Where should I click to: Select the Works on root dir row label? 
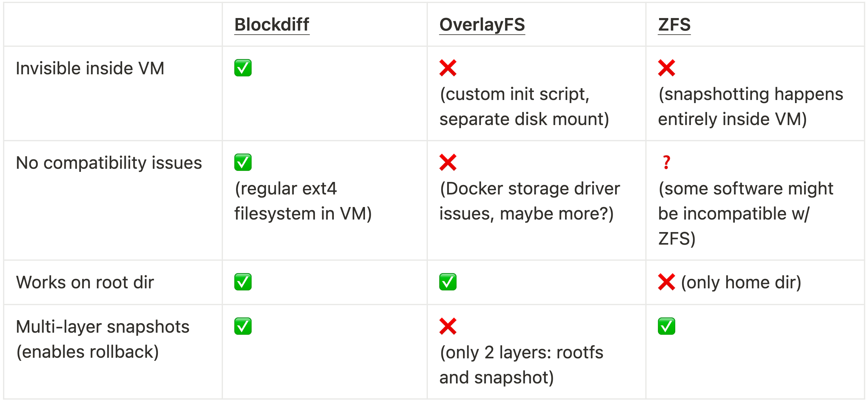click(85, 282)
